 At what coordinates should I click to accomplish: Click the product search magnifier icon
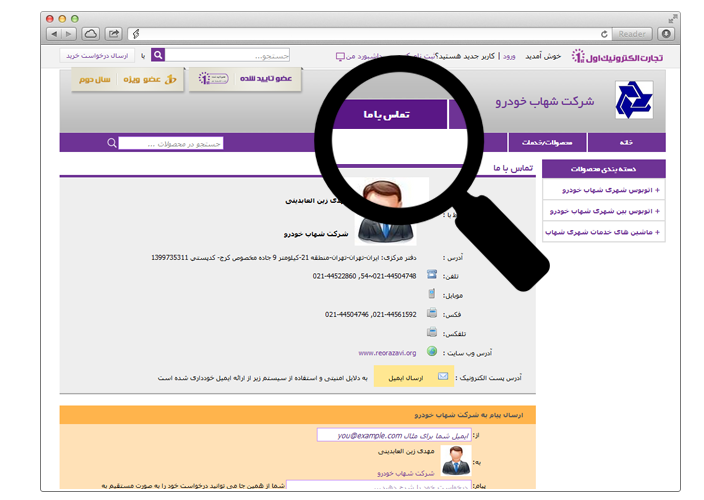[112, 143]
